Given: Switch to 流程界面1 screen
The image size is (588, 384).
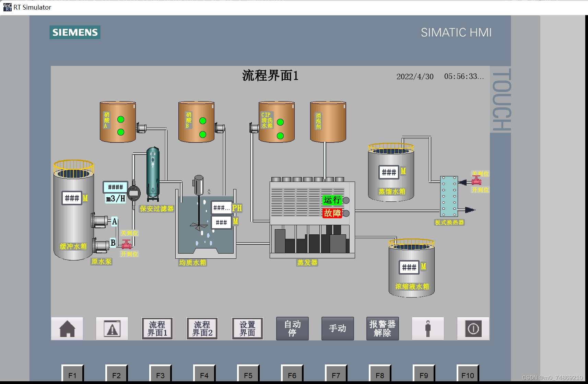Looking at the screenshot, I should [157, 328].
